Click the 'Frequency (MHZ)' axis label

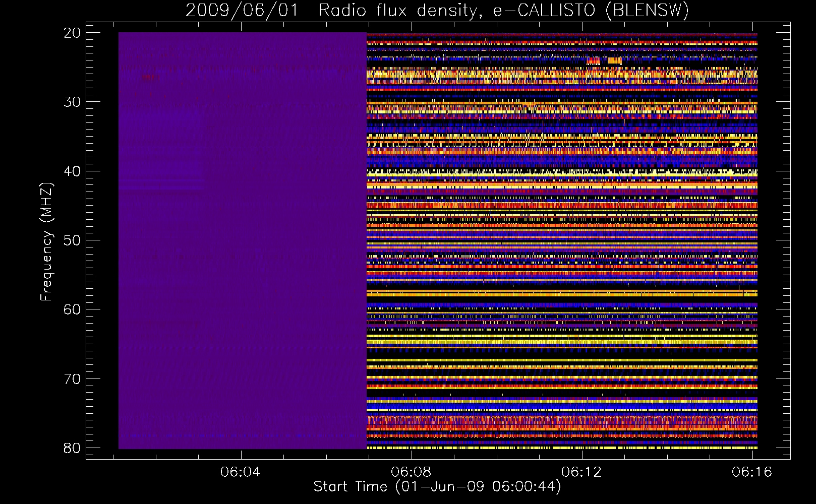46,242
